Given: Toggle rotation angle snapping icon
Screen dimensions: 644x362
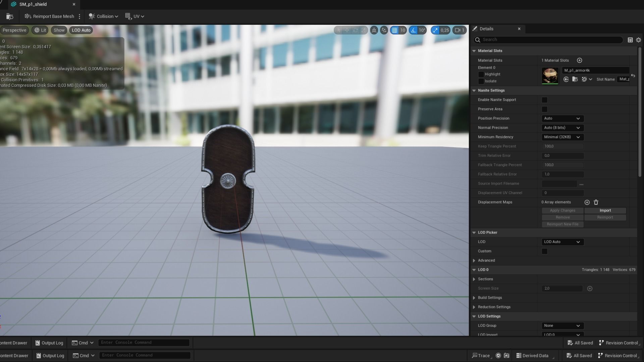Looking at the screenshot, I should 414,30.
